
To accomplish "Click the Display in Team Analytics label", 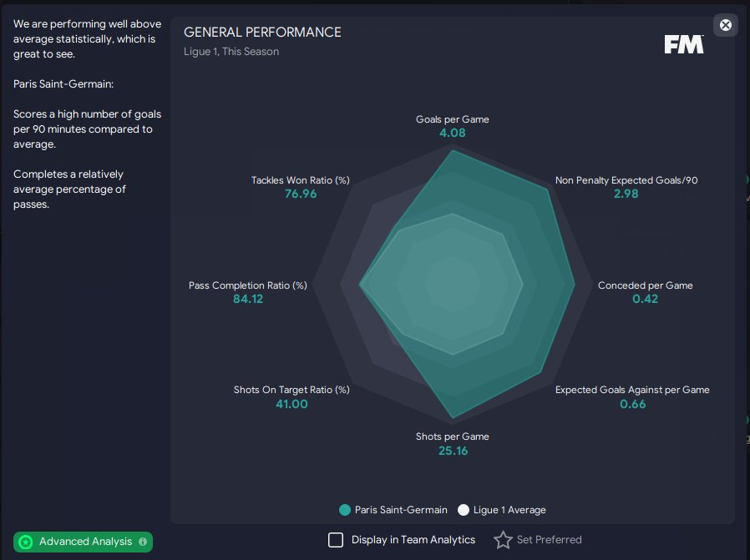I will [x=413, y=539].
